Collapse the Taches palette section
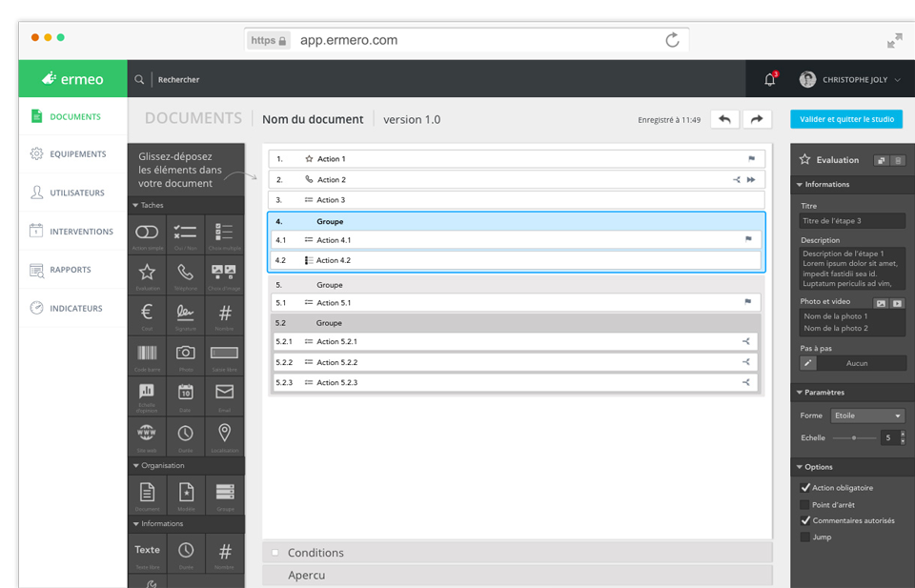Viewport: 915px width, 588px height. [x=136, y=205]
